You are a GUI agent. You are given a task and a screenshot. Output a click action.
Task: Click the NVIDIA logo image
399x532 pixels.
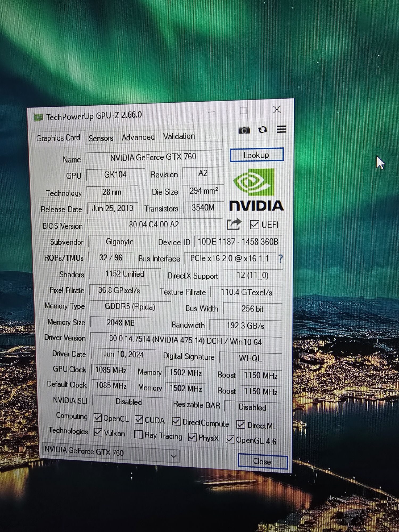point(256,190)
